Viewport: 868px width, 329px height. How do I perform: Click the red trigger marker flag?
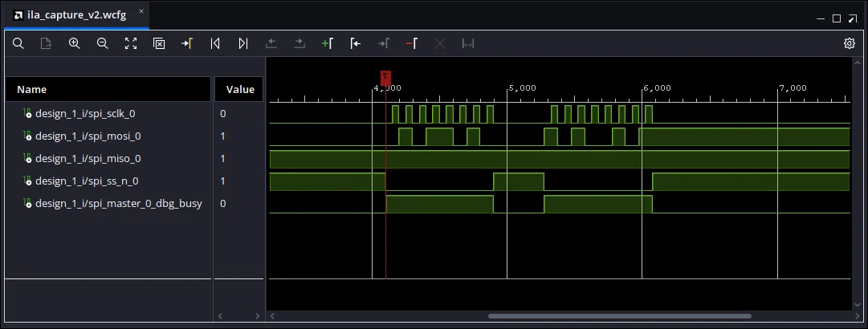[x=386, y=77]
